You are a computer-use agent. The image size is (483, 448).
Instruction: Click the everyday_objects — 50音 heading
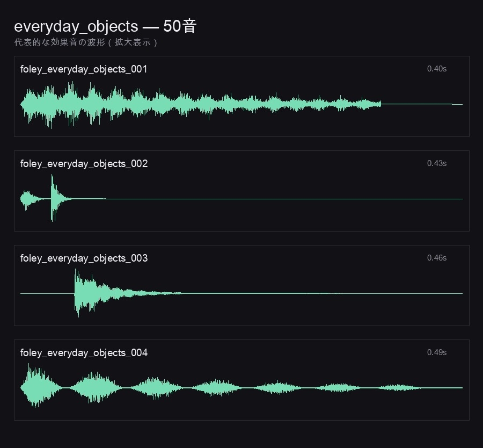pos(105,26)
